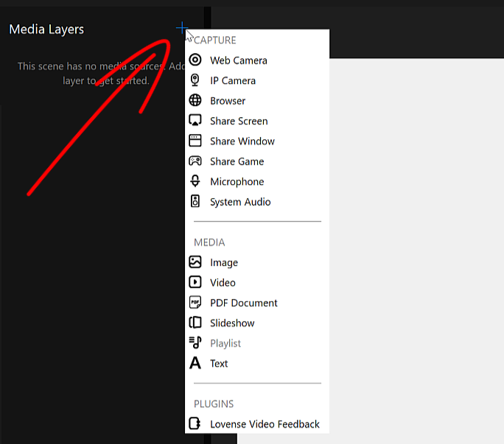The height and width of the screenshot is (444, 504).
Task: Choose System Audio entry
Action: pos(257,202)
